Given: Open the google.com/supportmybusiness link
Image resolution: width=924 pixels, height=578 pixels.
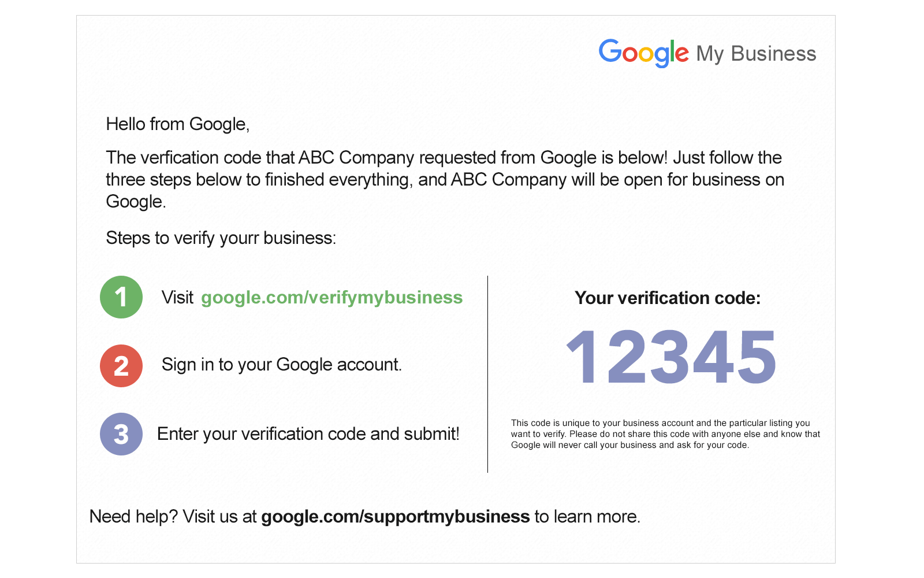Looking at the screenshot, I should (396, 516).
